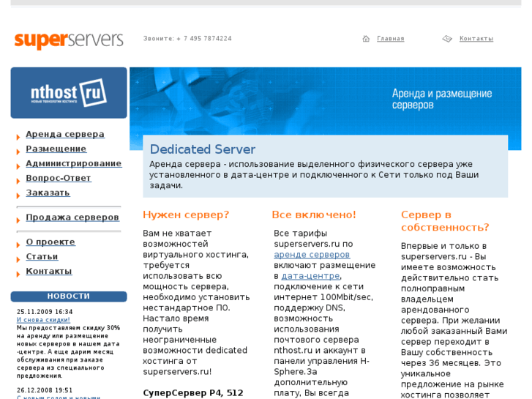Open Вопрос-Ответ menu item
Screen dimensions: 532x399
pyautogui.click(x=59, y=178)
